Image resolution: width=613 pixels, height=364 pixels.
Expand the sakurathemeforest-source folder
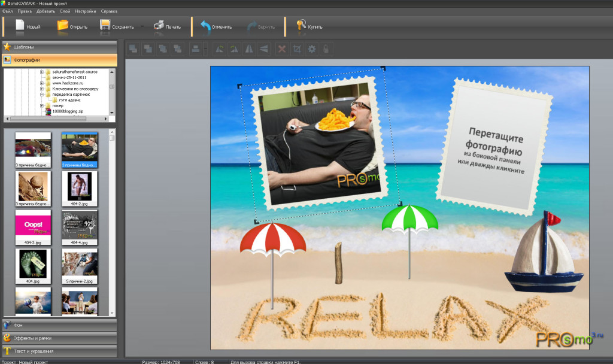(x=43, y=72)
